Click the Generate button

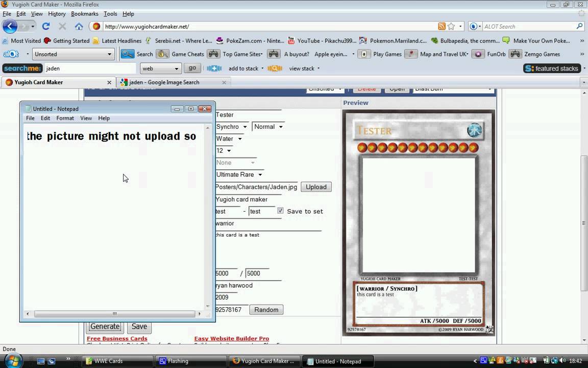pyautogui.click(x=105, y=327)
